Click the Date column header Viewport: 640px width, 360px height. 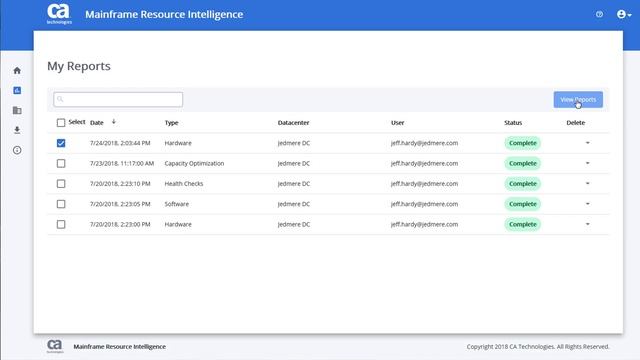point(97,122)
